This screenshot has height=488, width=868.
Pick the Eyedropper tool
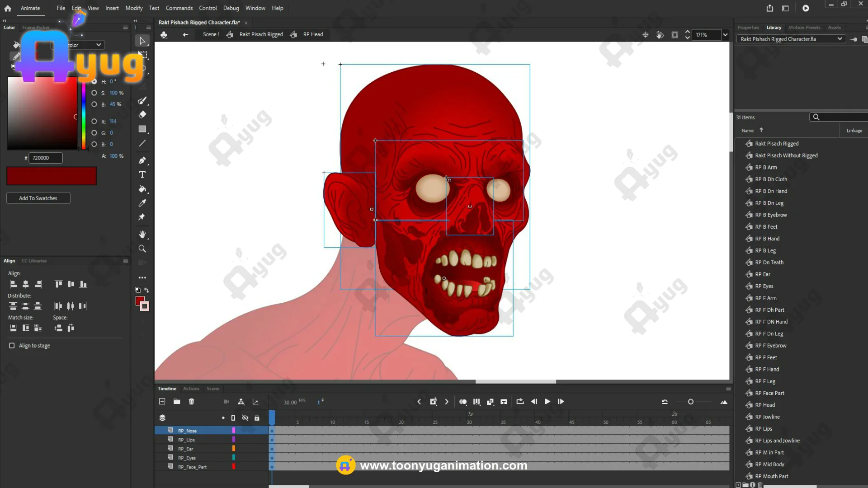(x=142, y=203)
